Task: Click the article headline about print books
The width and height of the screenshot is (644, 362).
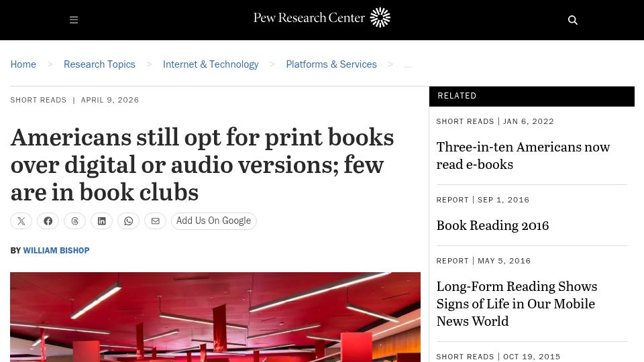Action: tap(202, 165)
